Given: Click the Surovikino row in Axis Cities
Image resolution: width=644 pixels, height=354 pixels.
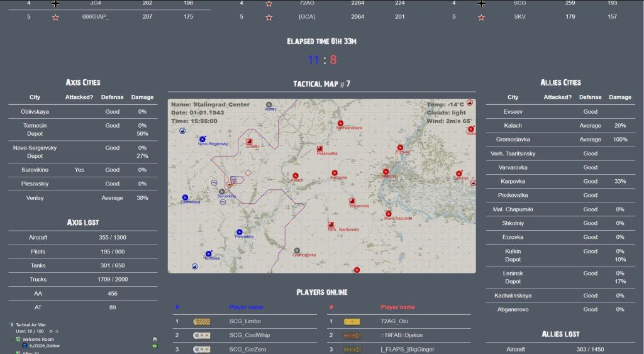Looking at the screenshot, I should (x=83, y=170).
